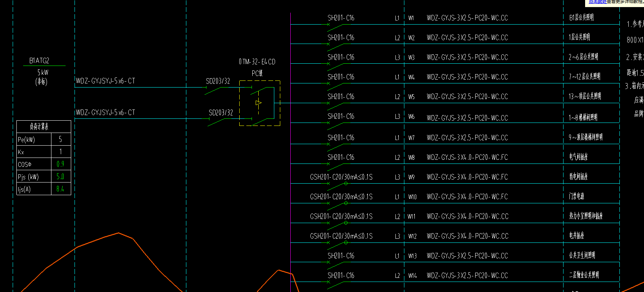
Task: Click the B1层公共照明 load description
Action: [x=581, y=18]
